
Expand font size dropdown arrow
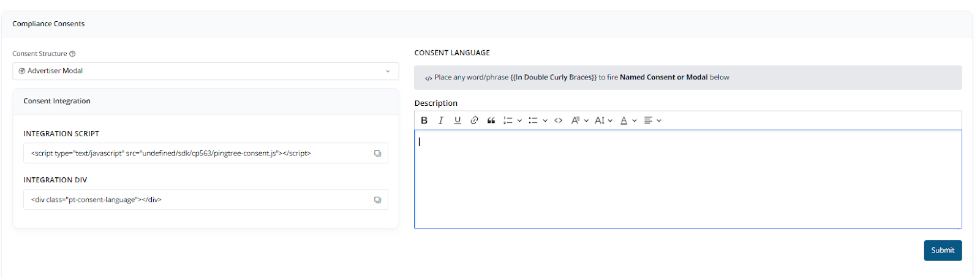610,120
